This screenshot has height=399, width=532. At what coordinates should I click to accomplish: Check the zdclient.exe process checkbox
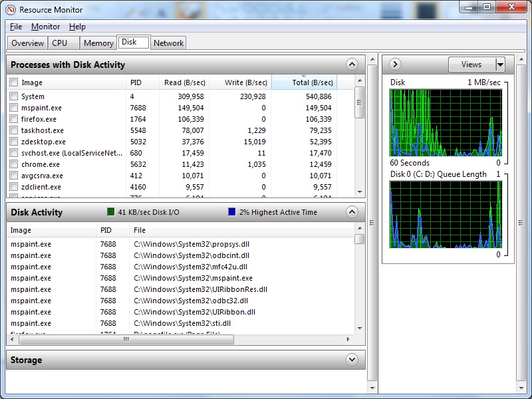point(13,187)
